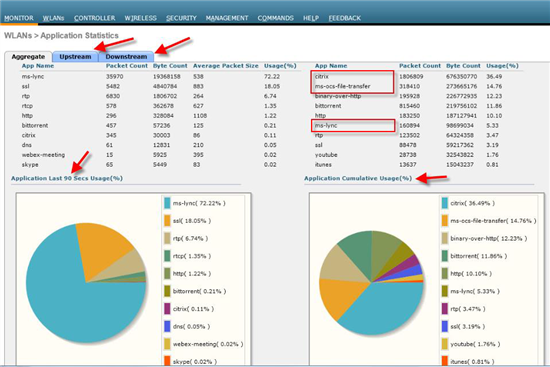Image resolution: width=550 pixels, height=367 pixels.
Task: Click the rtcp swatch in left legend
Action: [x=167, y=256]
